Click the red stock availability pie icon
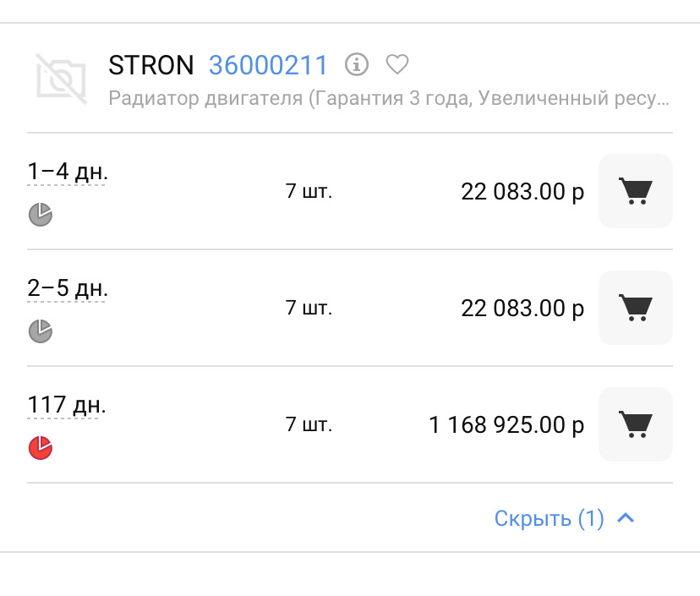 40,447
